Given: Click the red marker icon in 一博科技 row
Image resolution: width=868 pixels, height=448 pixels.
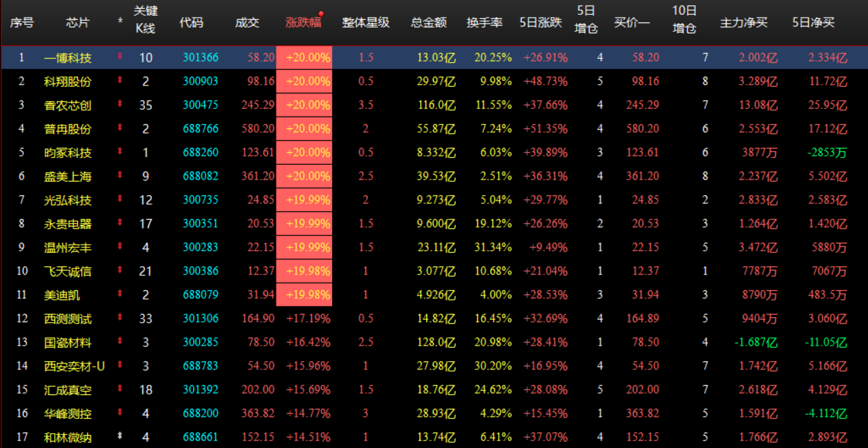Looking at the screenshot, I should 120,57.
